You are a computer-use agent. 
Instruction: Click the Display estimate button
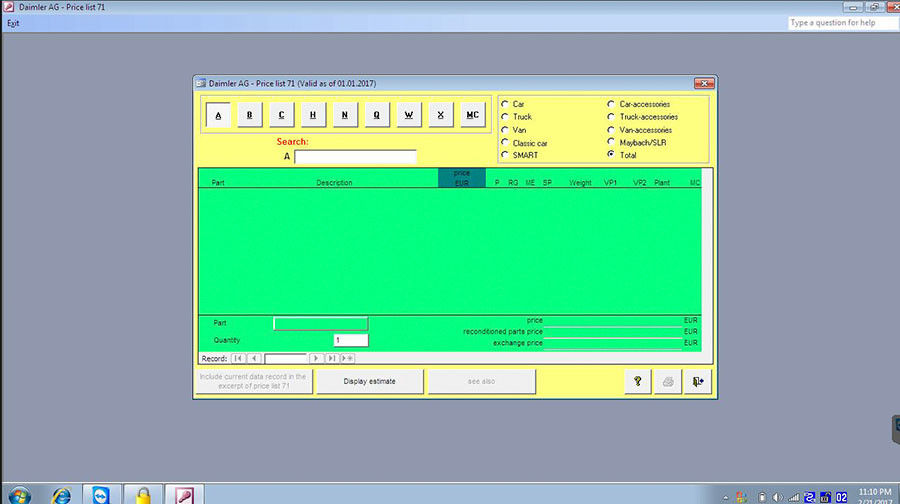pyautogui.click(x=369, y=382)
